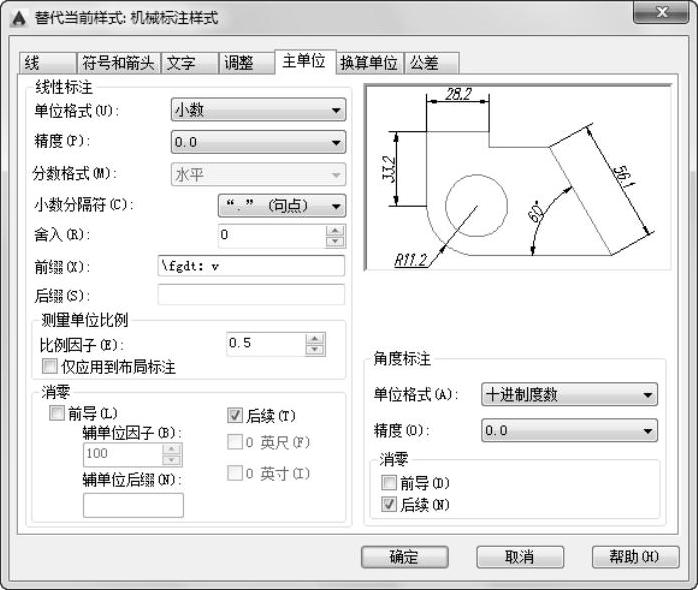Expand the linear 精度(P) precision dropdown

click(x=258, y=142)
